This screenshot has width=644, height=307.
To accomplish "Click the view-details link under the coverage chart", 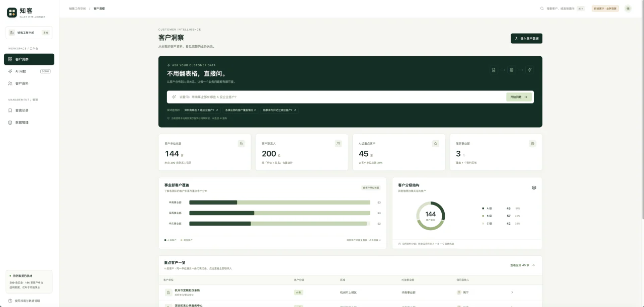I will pyautogui.click(x=364, y=240).
